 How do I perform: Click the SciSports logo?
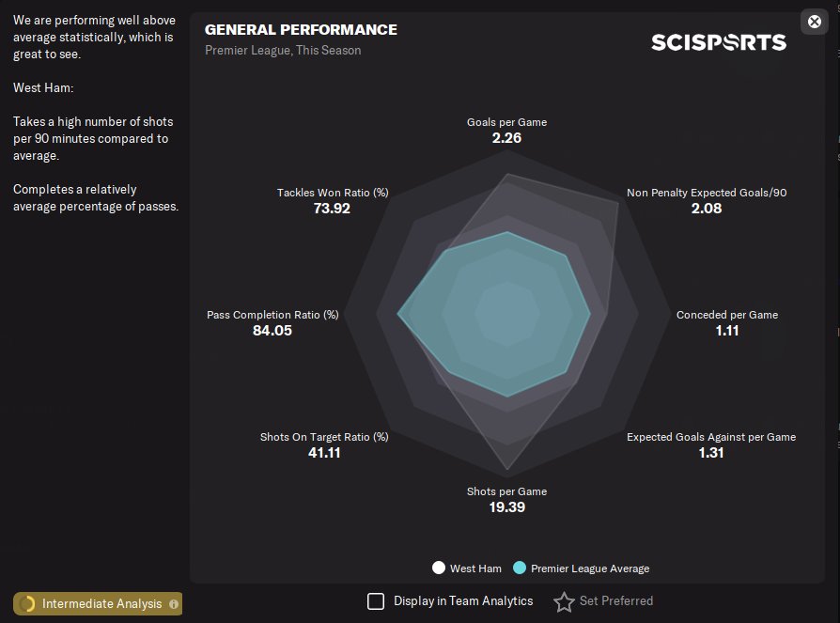tap(719, 42)
